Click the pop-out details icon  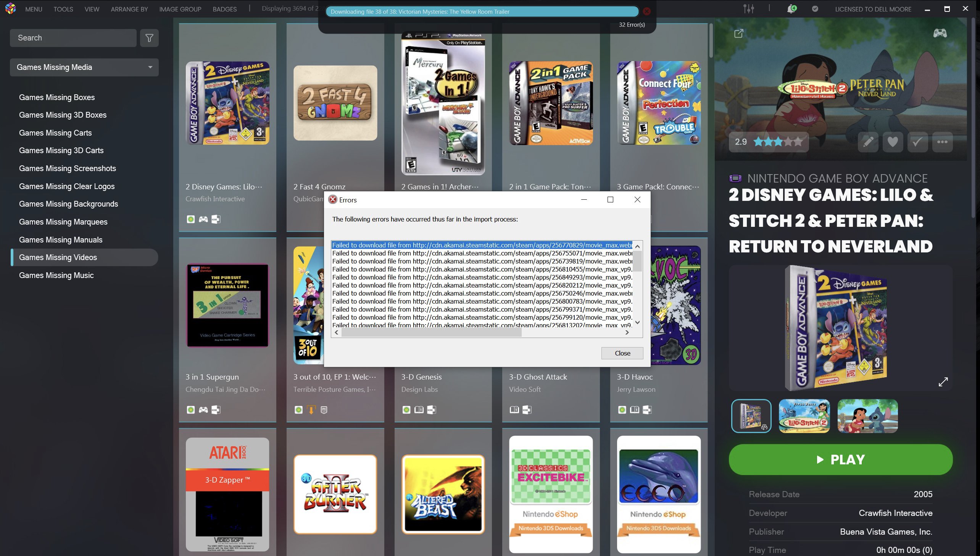739,34
